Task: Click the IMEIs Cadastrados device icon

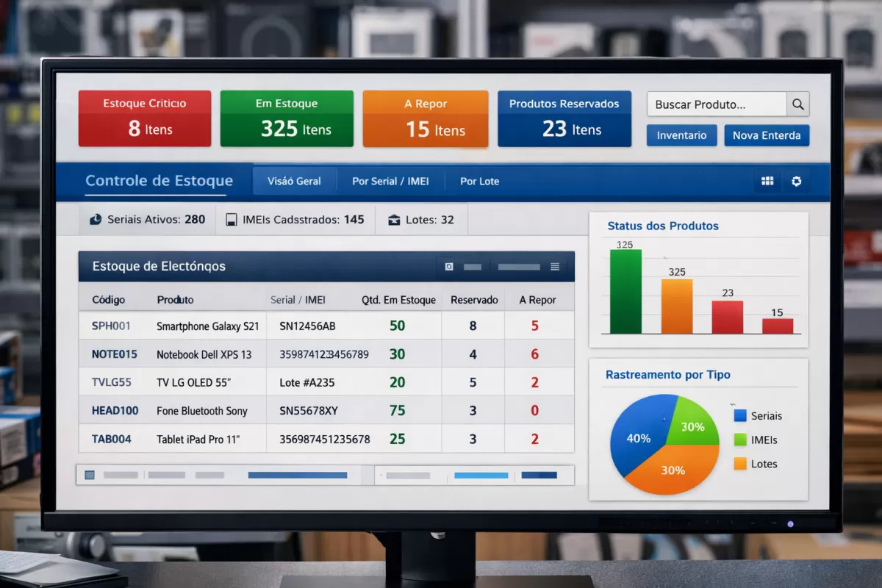Action: [x=231, y=220]
